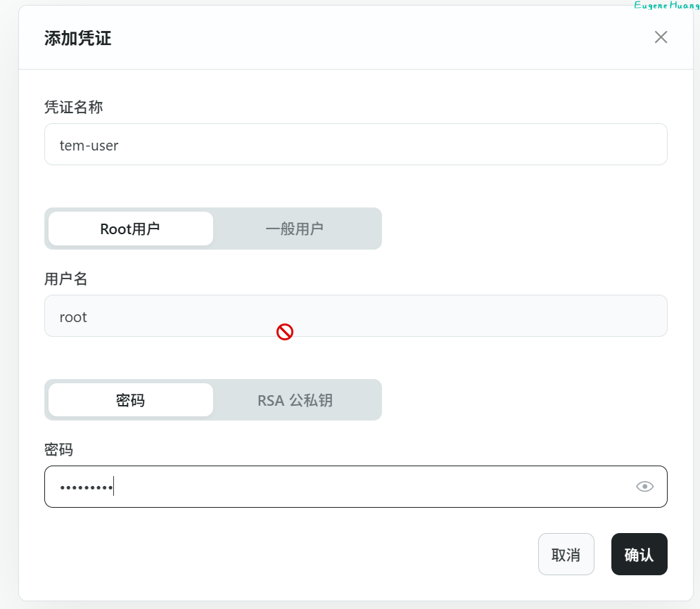Focus the 凭证名称 input field
This screenshot has height=609, width=700.
pyautogui.click(x=355, y=145)
